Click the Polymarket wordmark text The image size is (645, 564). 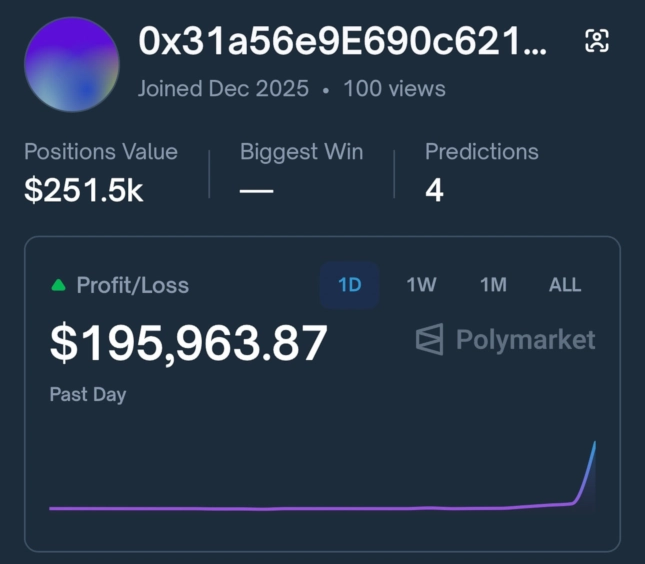(x=525, y=340)
